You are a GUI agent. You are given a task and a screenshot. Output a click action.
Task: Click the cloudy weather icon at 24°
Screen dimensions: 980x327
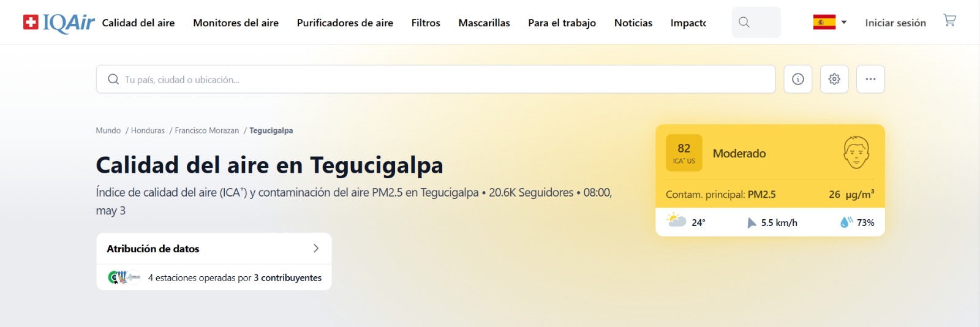(676, 220)
